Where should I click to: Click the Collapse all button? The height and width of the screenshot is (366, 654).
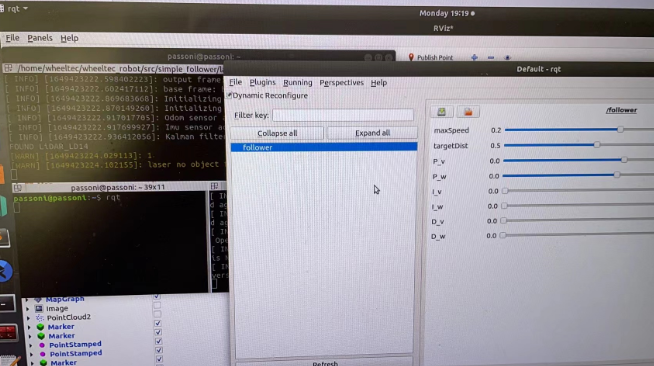[277, 133]
